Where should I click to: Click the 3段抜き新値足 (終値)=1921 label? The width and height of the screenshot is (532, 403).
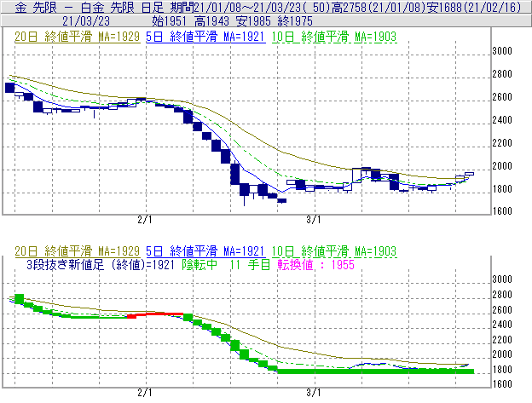point(101,265)
